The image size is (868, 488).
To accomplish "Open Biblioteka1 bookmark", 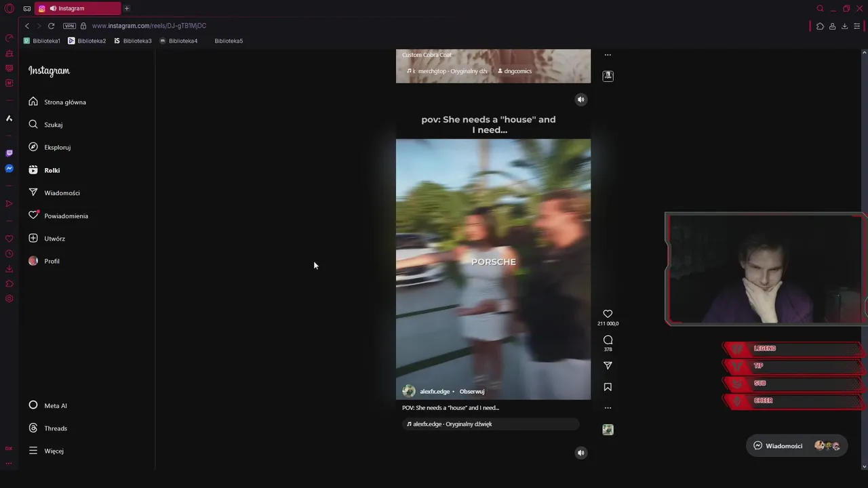I will pyautogui.click(x=42, y=41).
